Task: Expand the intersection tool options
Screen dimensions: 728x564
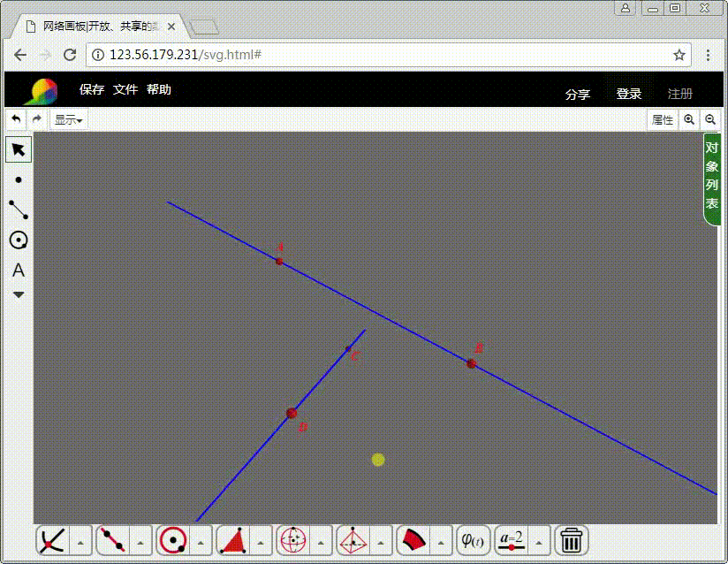Action: pos(80,542)
